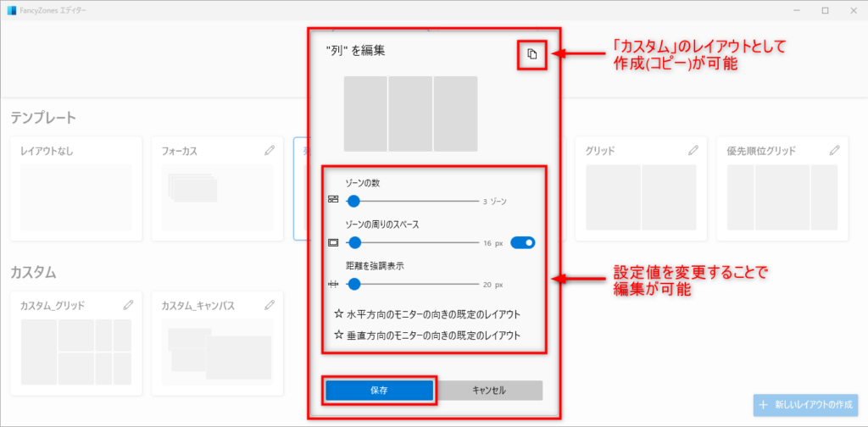This screenshot has width=868, height=427.
Task: Choose the 優先順位グリッド layout preview
Action: (782, 197)
